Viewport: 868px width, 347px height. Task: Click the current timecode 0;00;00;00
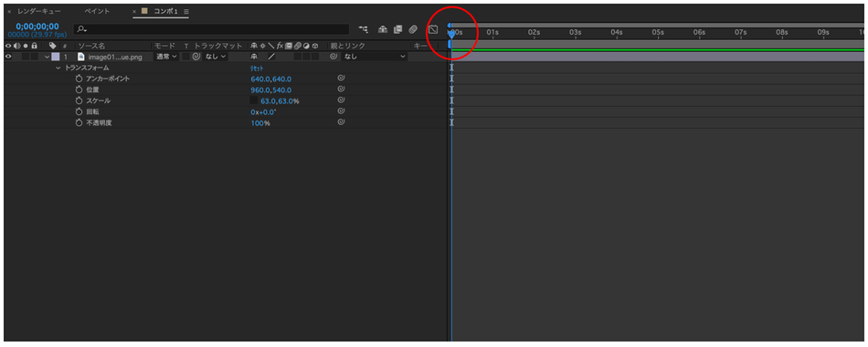point(37,26)
